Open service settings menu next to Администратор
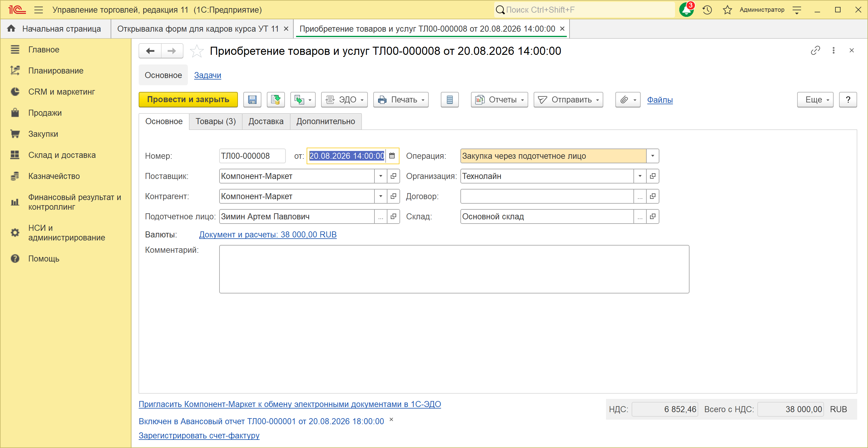 797,10
